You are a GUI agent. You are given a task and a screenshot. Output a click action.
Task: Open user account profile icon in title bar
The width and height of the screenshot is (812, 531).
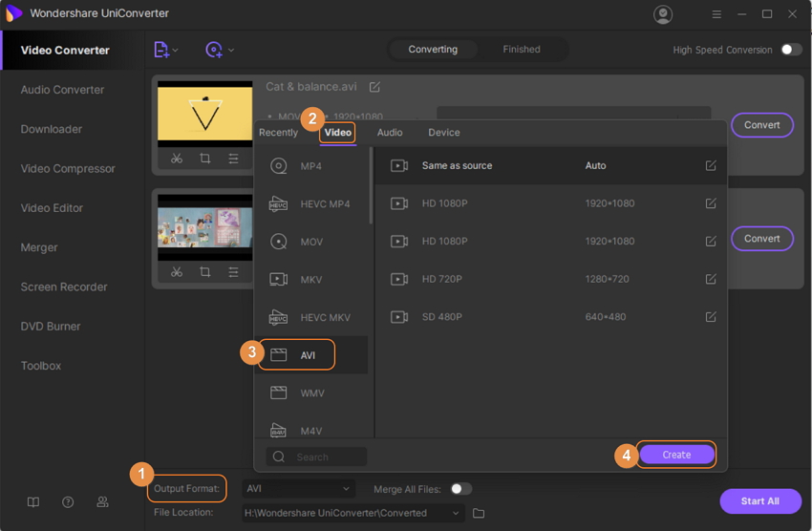click(x=662, y=14)
